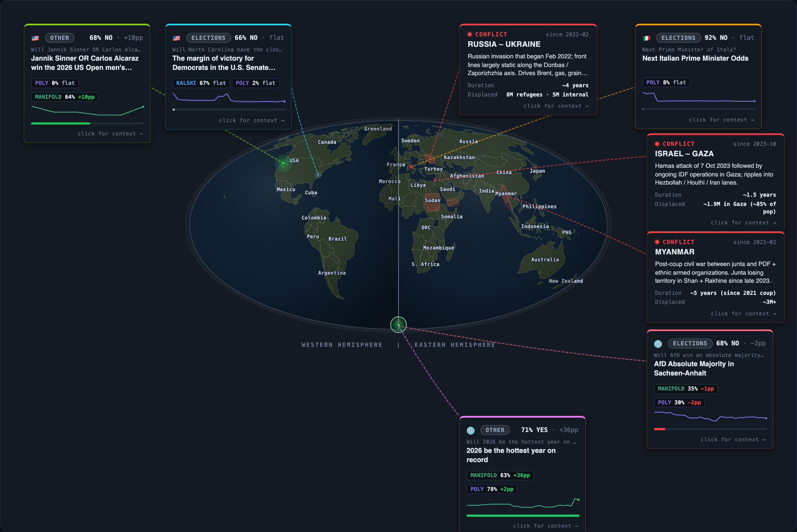Click MANIFOLD 35% -1pp source chip
797x532 pixels.
click(x=686, y=389)
